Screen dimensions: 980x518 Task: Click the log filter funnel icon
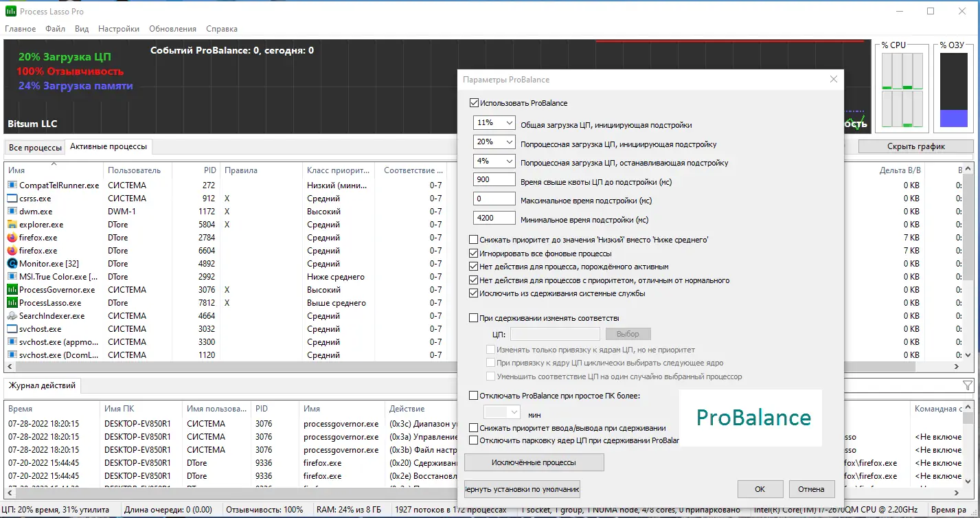coord(968,385)
